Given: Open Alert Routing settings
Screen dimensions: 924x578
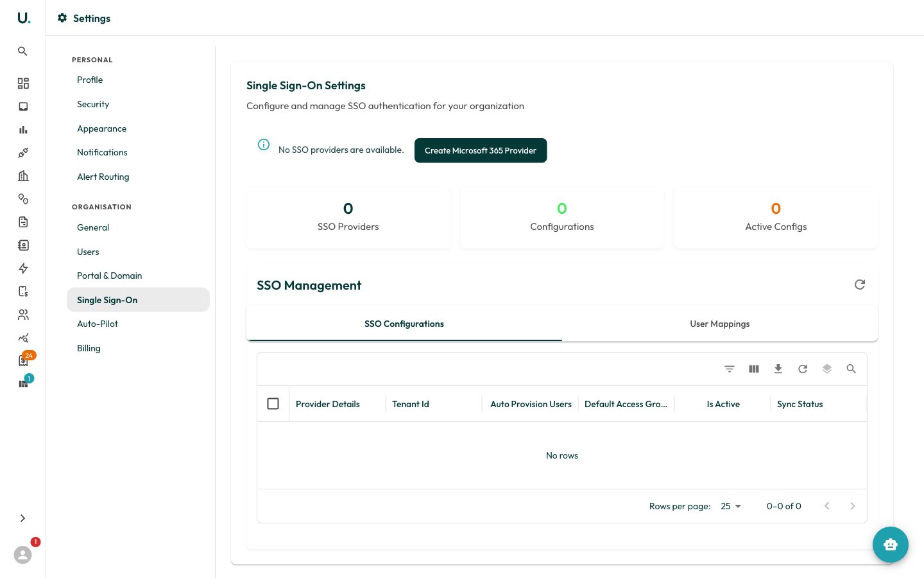Looking at the screenshot, I should click(138, 177).
